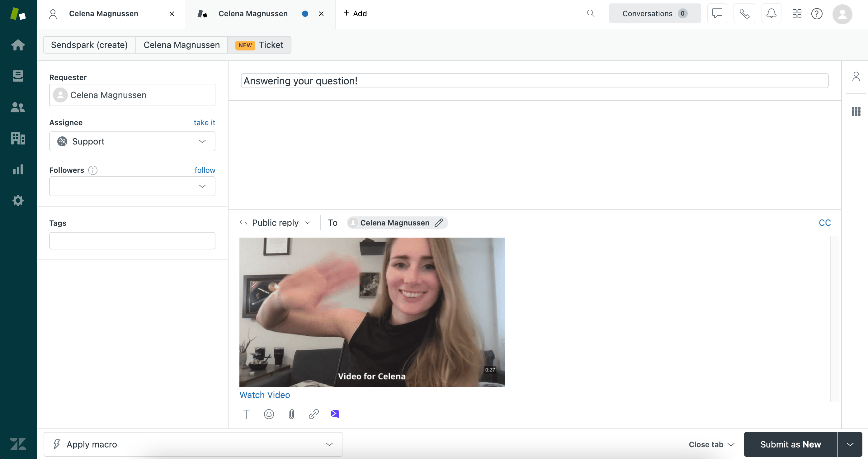Edit recipient with pencil icon
This screenshot has width=868, height=459.
click(439, 223)
